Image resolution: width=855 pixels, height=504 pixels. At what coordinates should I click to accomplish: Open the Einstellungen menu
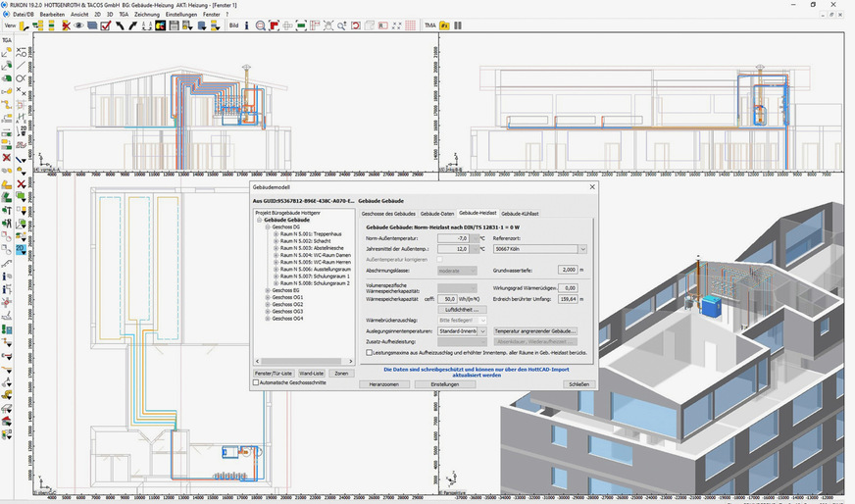181,14
